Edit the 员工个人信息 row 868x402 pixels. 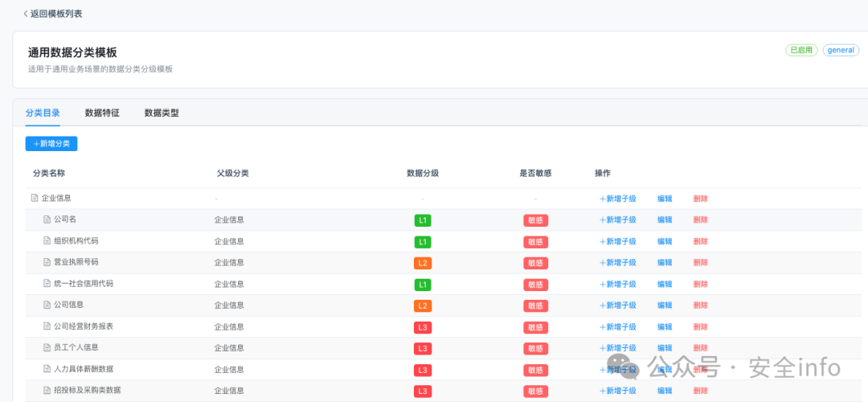[665, 348]
